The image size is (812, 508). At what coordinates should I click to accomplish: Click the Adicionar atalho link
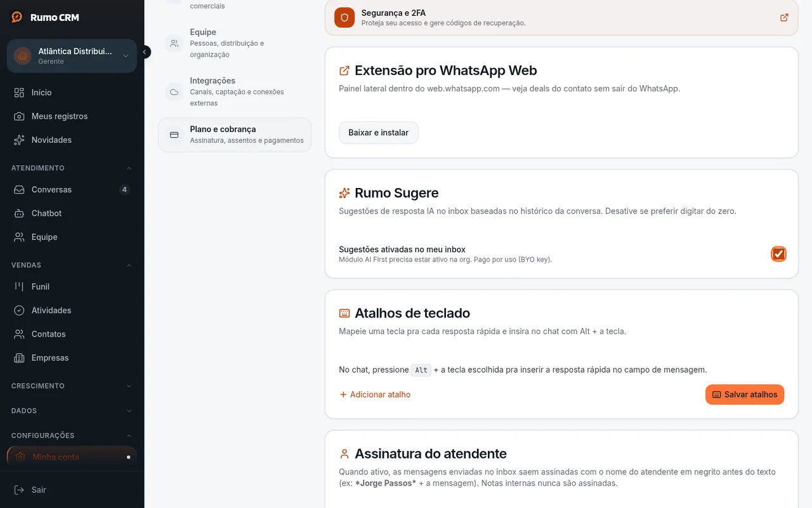point(375,394)
